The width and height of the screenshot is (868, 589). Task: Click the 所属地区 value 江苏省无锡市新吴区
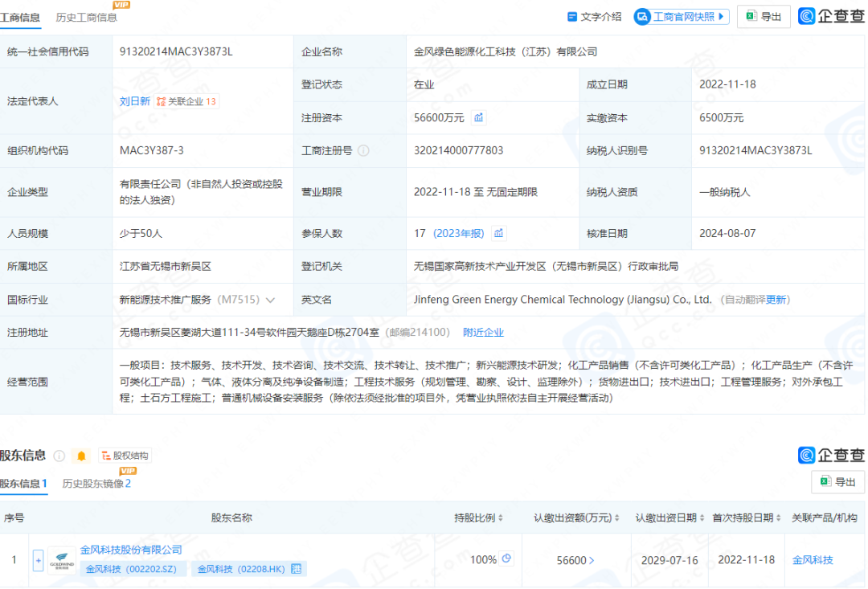pos(166,266)
